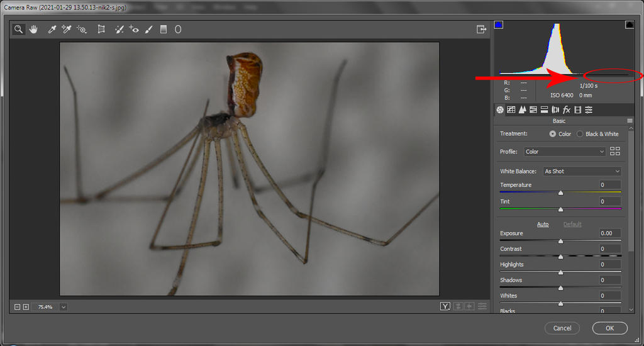
Task: Select the Radial Filter tool
Action: coord(178,29)
